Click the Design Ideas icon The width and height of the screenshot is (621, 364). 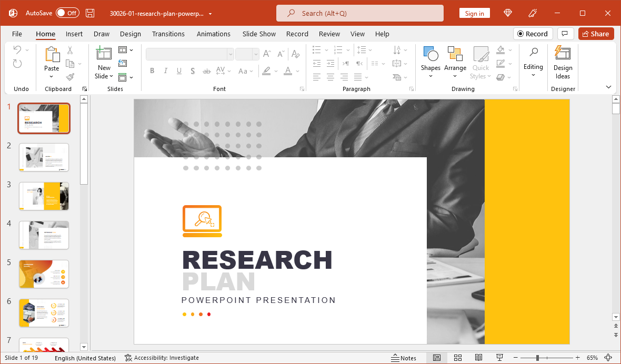[x=563, y=62]
